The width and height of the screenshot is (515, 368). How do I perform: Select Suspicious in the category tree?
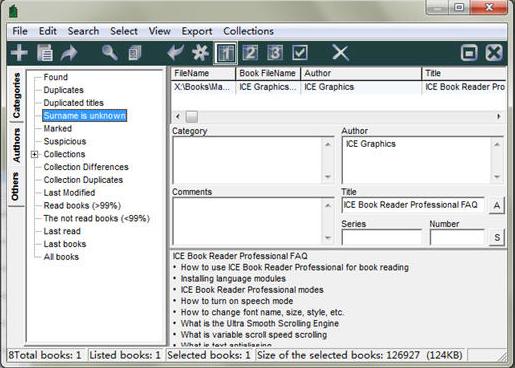click(65, 141)
